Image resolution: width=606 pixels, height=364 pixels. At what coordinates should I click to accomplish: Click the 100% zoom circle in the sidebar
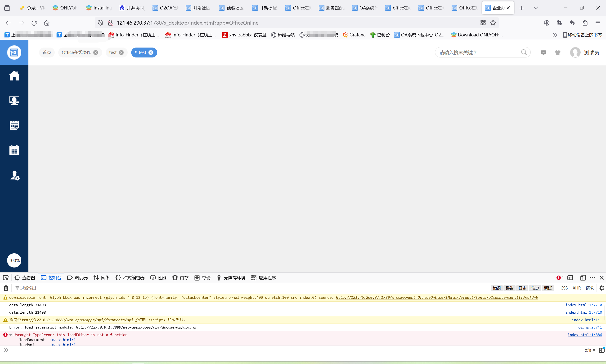tap(14, 260)
